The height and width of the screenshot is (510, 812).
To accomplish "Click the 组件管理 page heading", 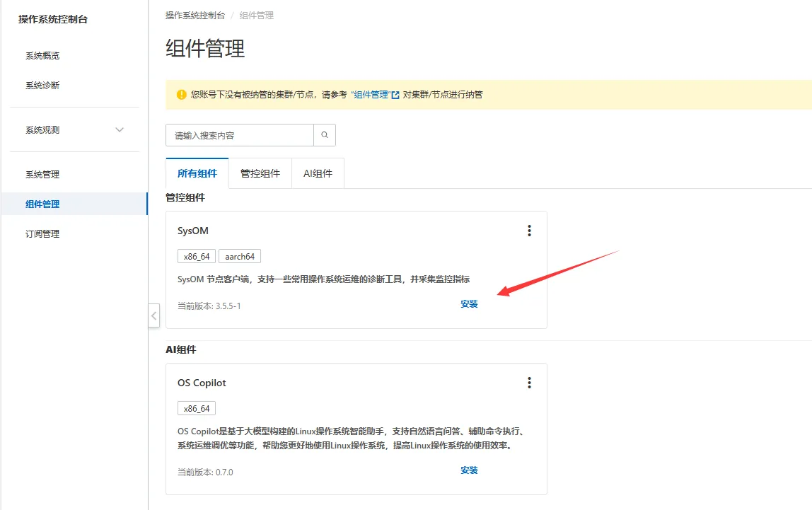I will [x=205, y=49].
